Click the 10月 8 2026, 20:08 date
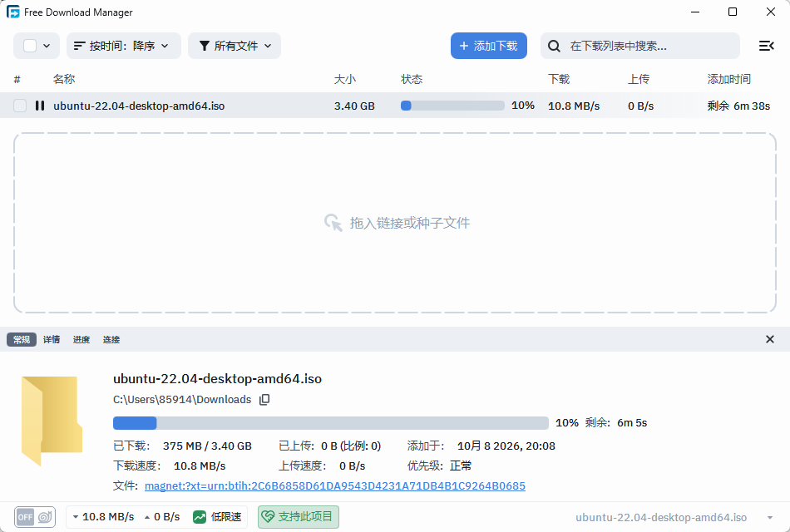790x532 pixels. coord(506,446)
